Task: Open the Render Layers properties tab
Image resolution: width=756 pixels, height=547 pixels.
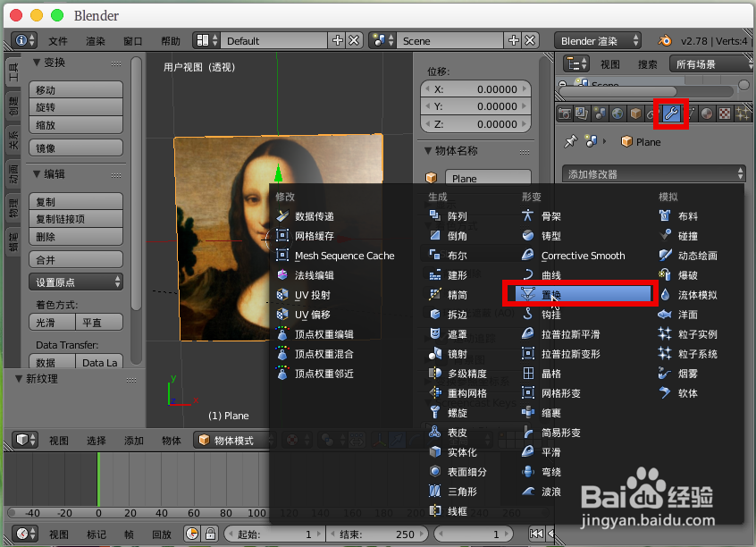Action: pyautogui.click(x=582, y=114)
